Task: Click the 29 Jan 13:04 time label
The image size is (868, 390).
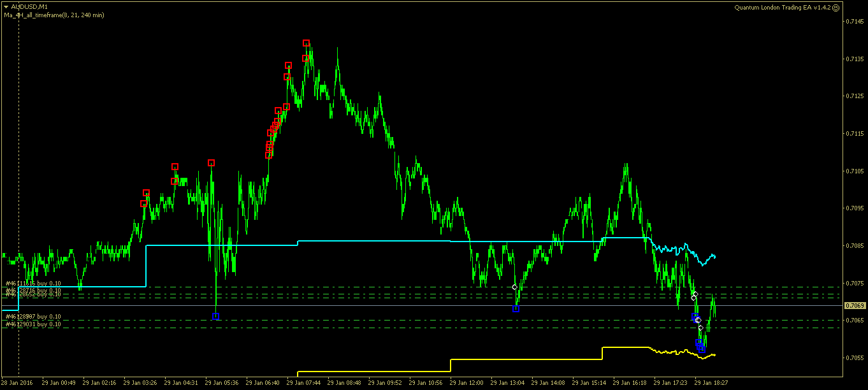Action: 507,383
